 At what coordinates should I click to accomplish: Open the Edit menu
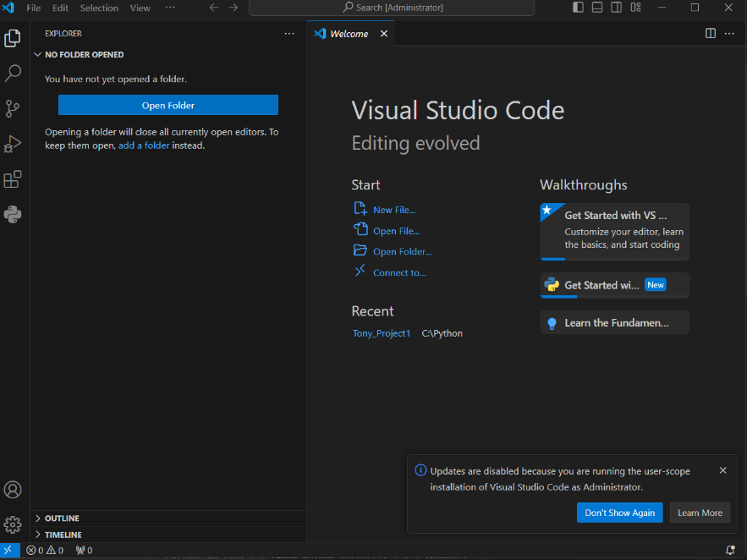pos(60,8)
